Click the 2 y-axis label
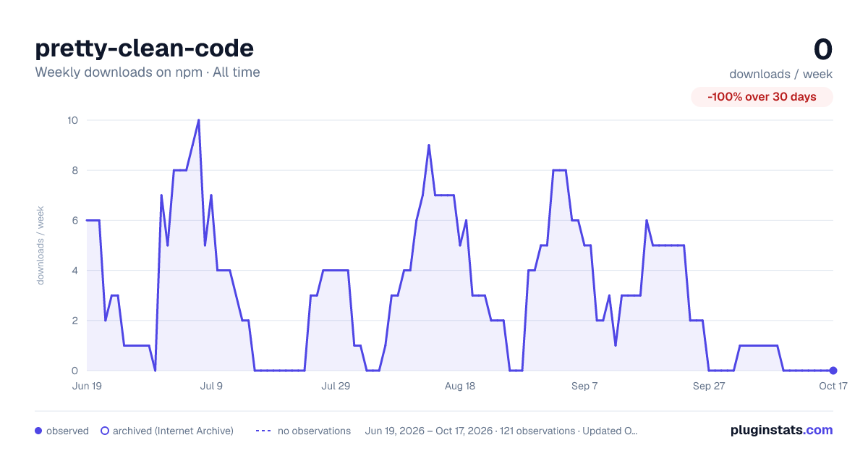This screenshot has width=868, height=456. pos(75,321)
